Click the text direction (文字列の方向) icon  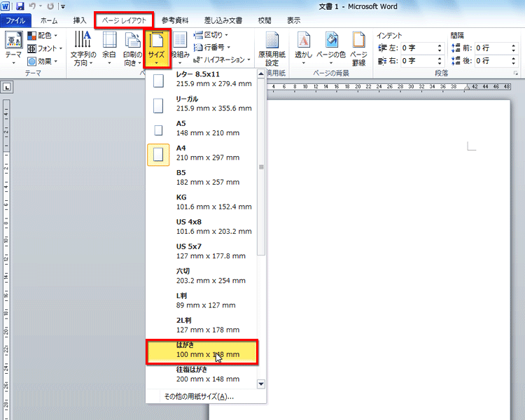tap(83, 39)
